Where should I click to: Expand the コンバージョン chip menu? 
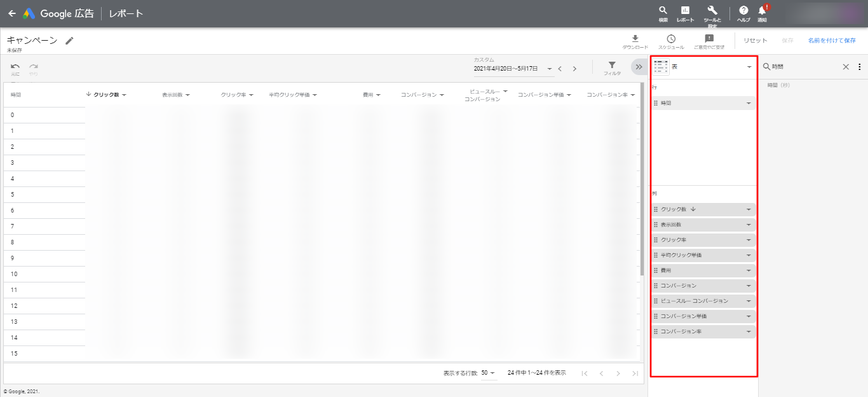click(749, 286)
